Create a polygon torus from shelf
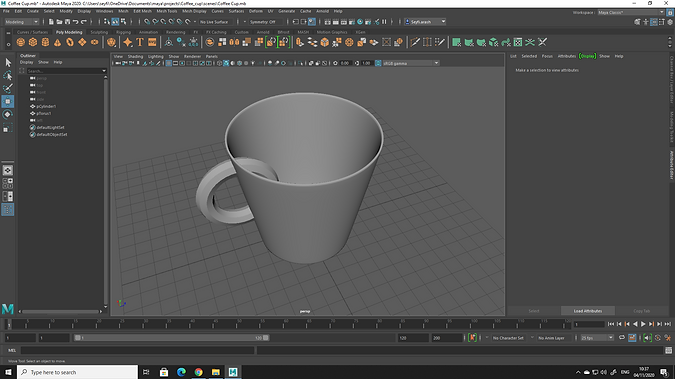The image size is (675, 379). pos(70,42)
